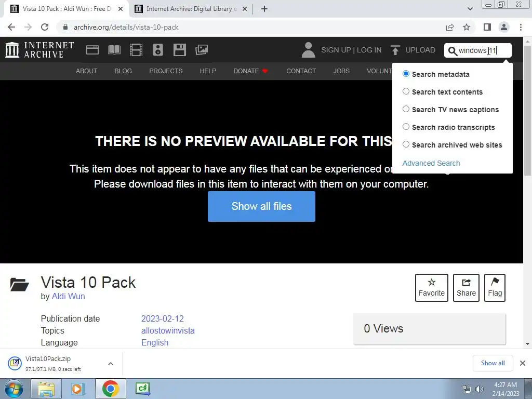The height and width of the screenshot is (399, 532).
Task: Open the Texts book icon
Action: 114,50
